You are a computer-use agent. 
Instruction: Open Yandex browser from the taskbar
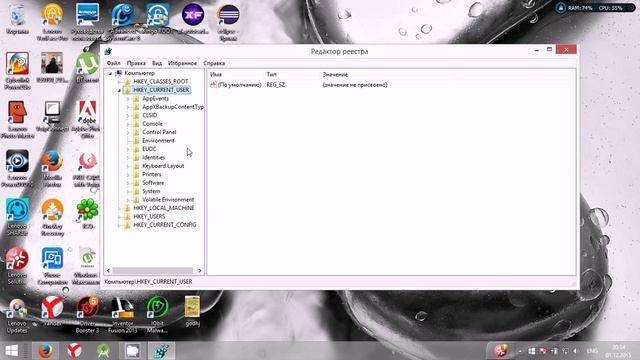74,351
